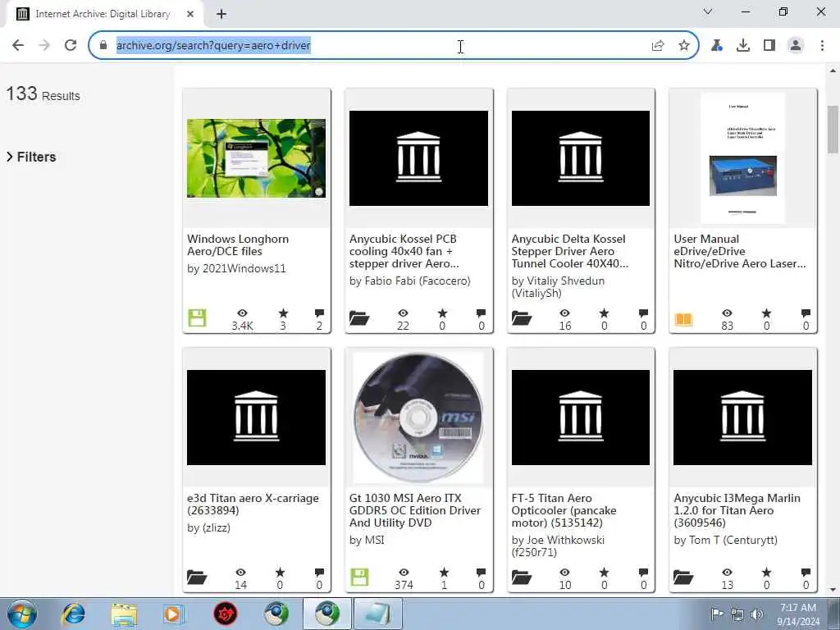Viewport: 840px width, 630px height.
Task: Click reviews bubble on User Manual eDrive card
Action: click(x=806, y=313)
